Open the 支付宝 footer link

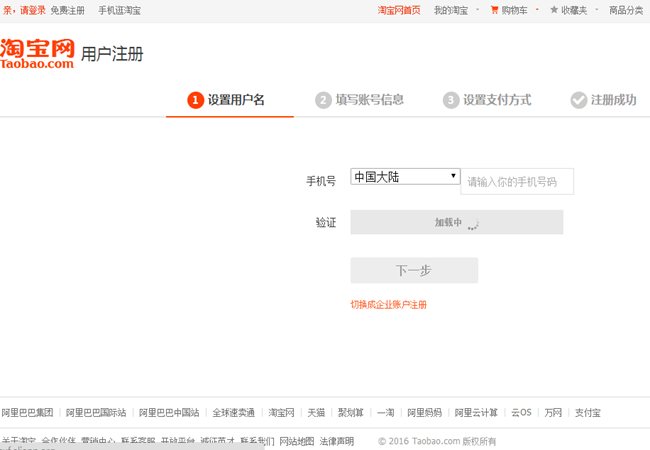tap(587, 412)
